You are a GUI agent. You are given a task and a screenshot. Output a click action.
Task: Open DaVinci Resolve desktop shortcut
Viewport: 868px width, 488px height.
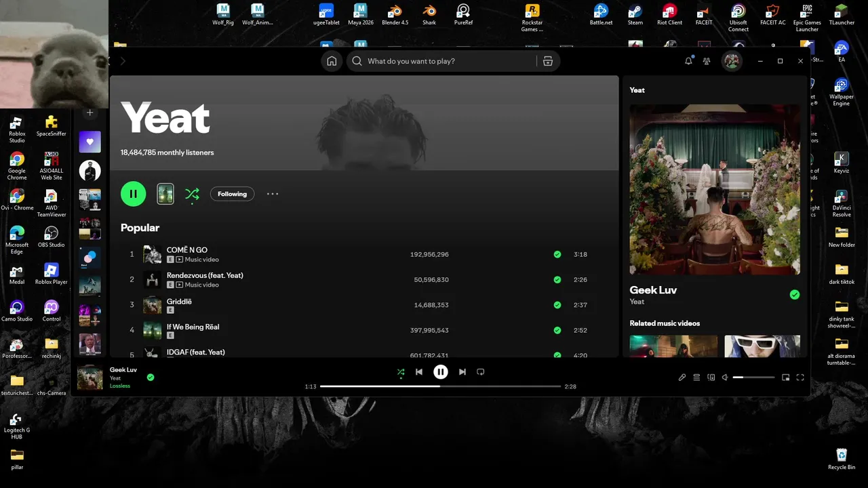842,203
